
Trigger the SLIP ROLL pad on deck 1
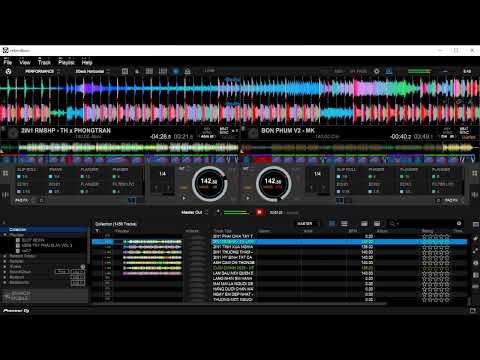(x=27, y=173)
